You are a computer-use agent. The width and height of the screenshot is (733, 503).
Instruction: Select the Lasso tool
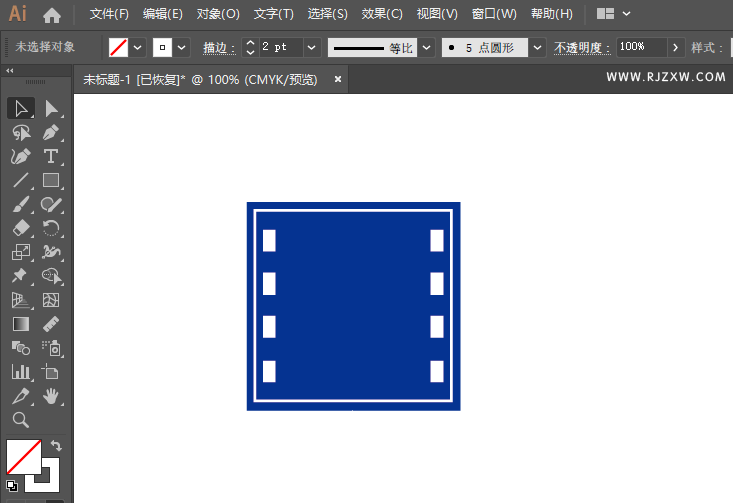[21, 133]
